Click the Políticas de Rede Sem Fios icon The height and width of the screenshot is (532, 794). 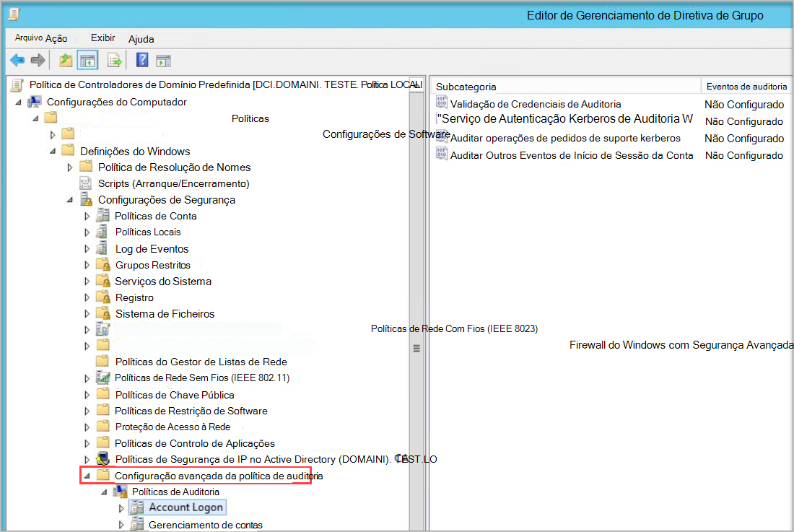pyautogui.click(x=103, y=378)
